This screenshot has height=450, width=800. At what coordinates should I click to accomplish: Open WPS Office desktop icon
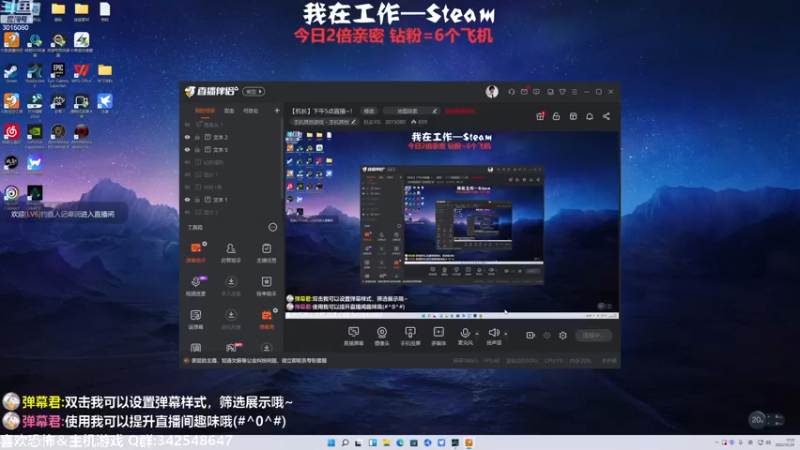coord(81,73)
